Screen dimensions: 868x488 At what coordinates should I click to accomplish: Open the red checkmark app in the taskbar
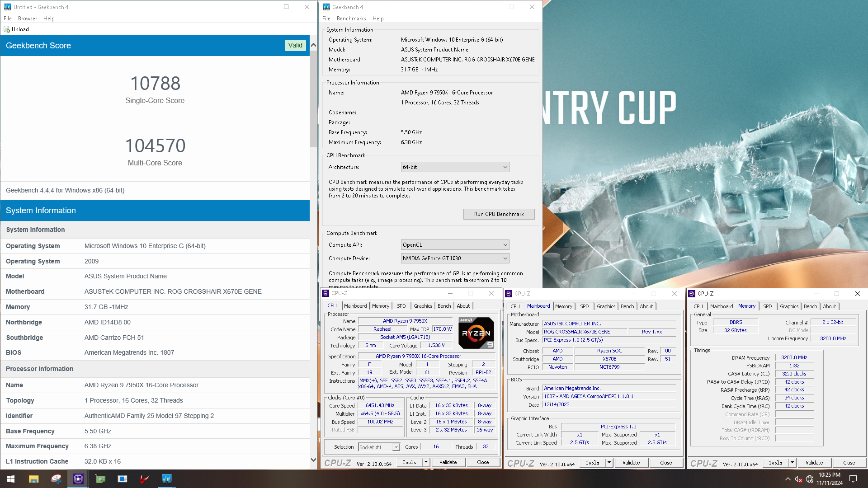pyautogui.click(x=145, y=479)
